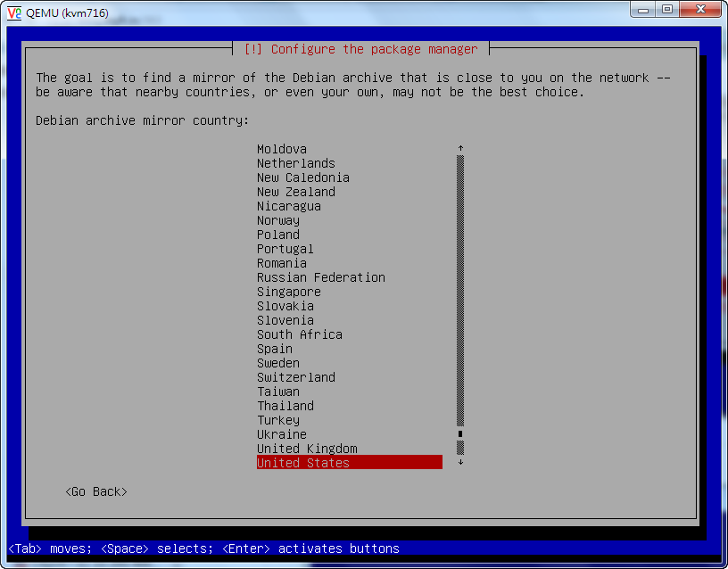Select South Africa from the list
The width and height of the screenshot is (728, 569).
coord(300,334)
